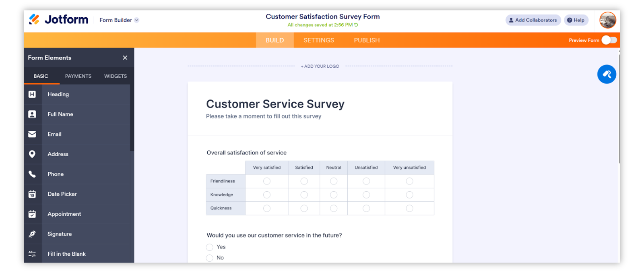Click the Add Your Logo link
644x273 pixels.
320,66
